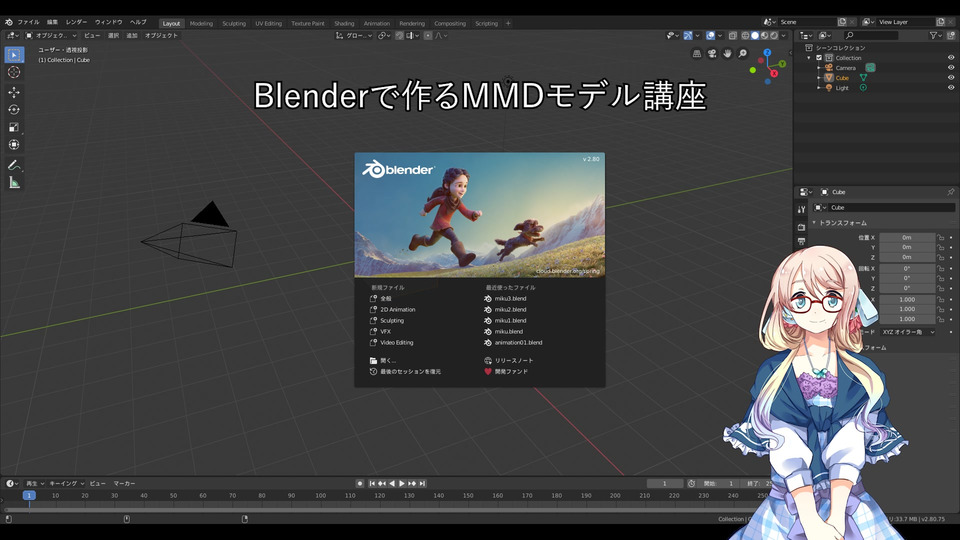The width and height of the screenshot is (960, 540).
Task: Open release notes link
Action: click(509, 361)
